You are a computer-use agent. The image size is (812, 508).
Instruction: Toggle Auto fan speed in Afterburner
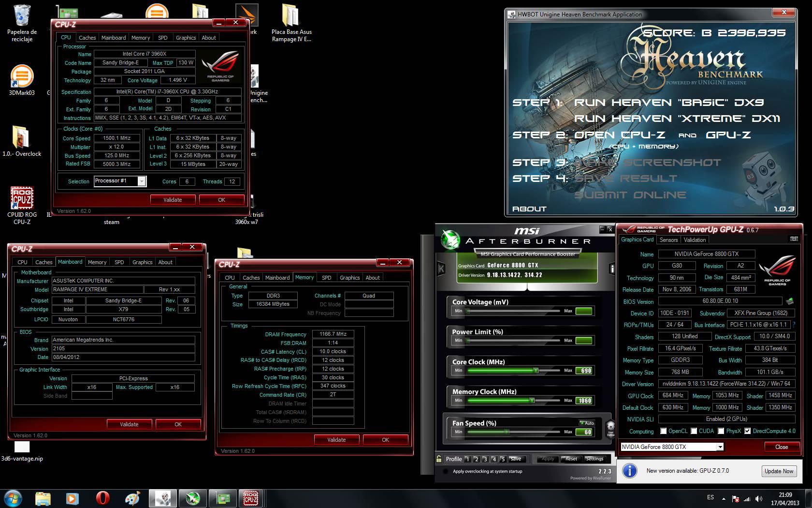[587, 423]
